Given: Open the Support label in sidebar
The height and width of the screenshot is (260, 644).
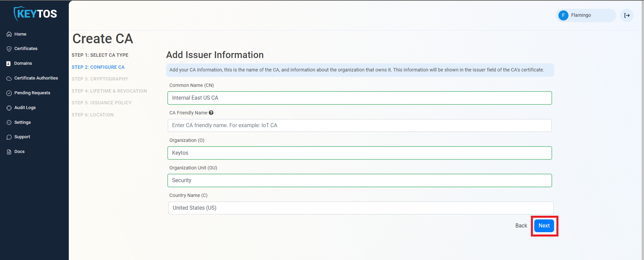Looking at the screenshot, I should tap(22, 137).
